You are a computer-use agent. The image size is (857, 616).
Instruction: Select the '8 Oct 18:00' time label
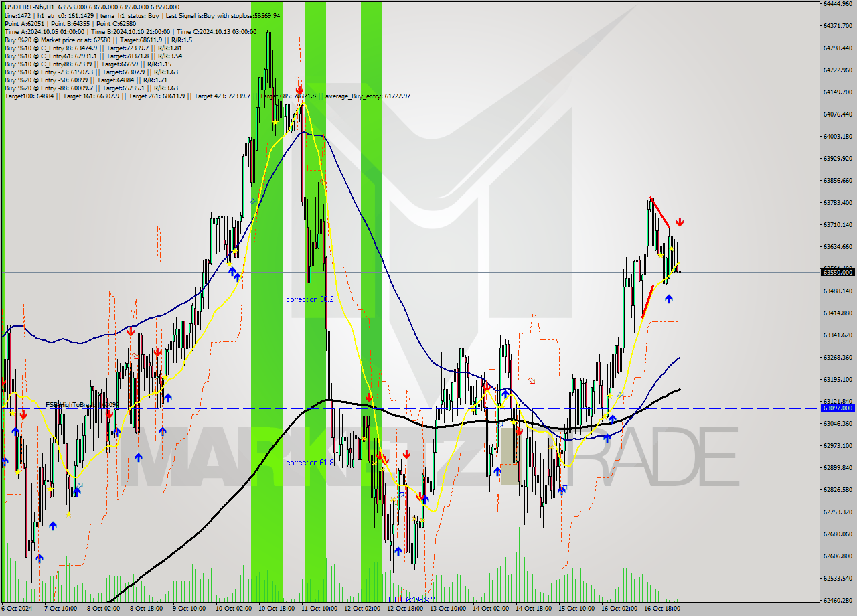[146, 609]
